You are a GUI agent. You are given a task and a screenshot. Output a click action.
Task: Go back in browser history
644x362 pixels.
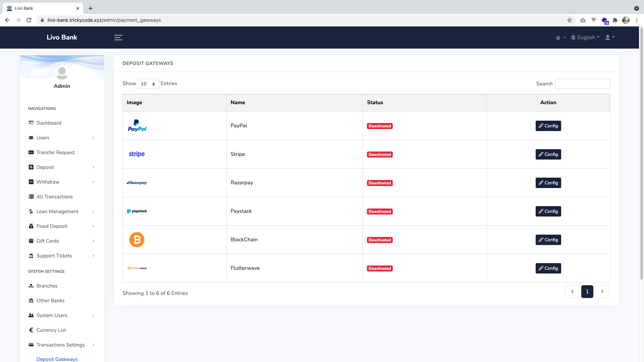pos(7,20)
